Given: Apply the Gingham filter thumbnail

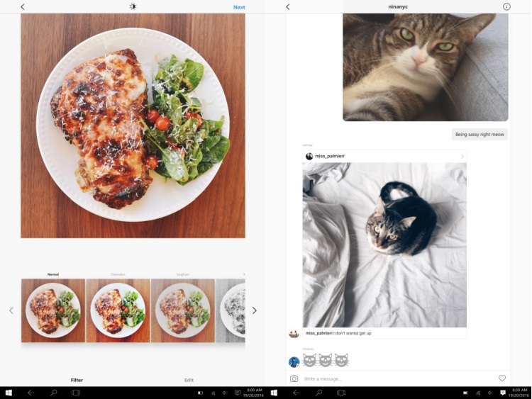Looking at the screenshot, I should tap(183, 310).
